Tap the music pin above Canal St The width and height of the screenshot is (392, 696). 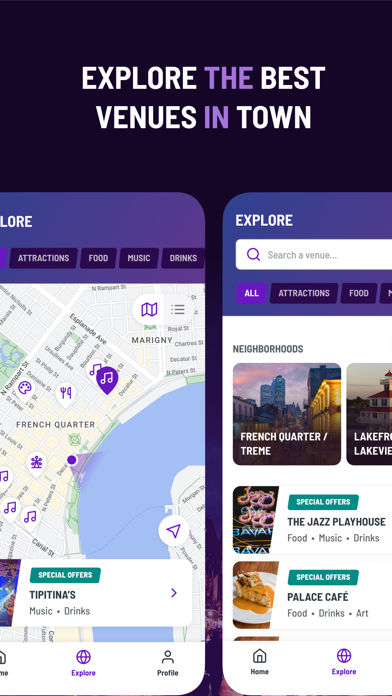pyautogui.click(x=30, y=518)
